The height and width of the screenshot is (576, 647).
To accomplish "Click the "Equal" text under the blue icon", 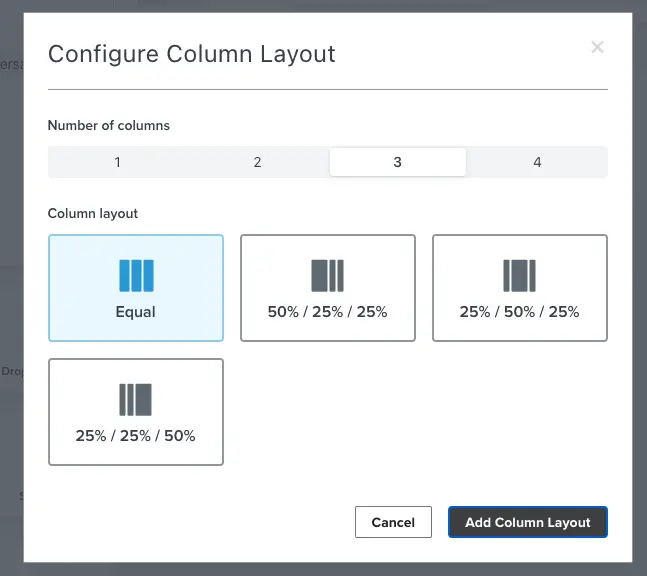I will (x=136, y=312).
